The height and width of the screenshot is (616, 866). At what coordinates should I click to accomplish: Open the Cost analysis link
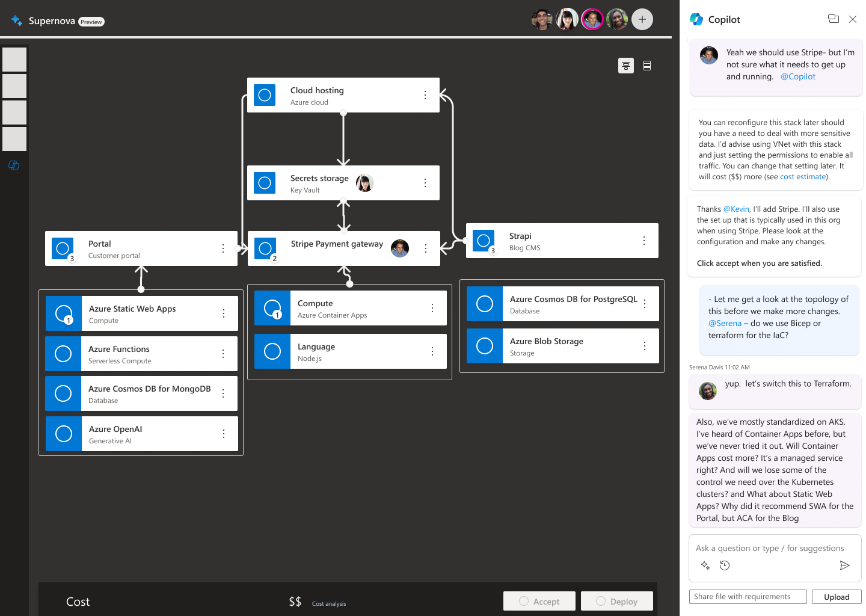point(329,604)
